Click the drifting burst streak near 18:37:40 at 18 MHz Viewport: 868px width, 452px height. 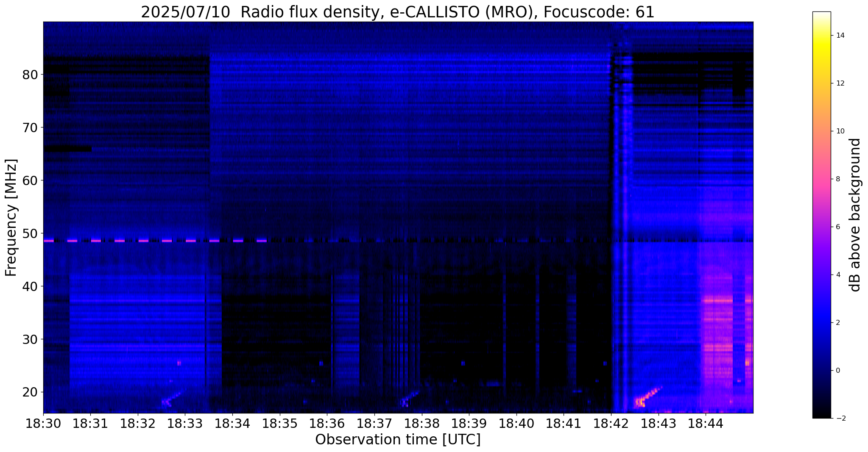pos(410,398)
